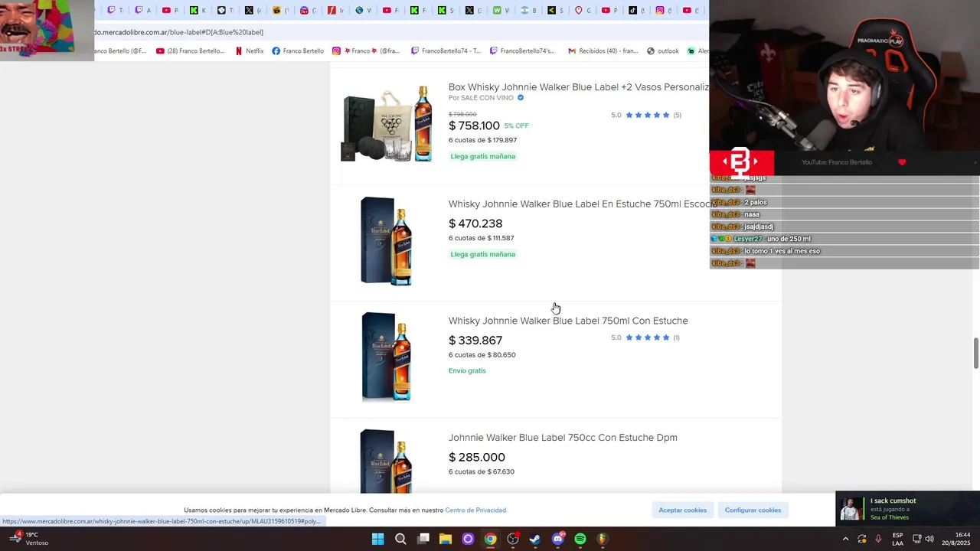The image size is (980, 551).
Task: Open the tab with Argentina flag favicon
Action: pyautogui.click(x=528, y=10)
